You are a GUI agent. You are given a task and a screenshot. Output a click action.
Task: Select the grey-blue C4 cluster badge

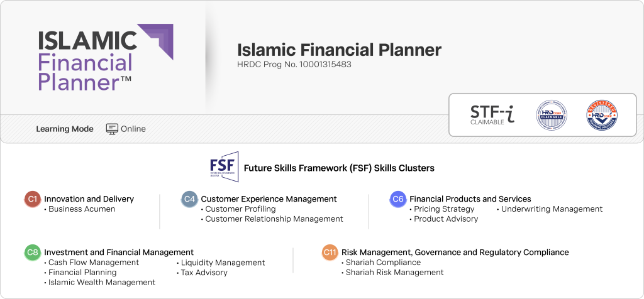[x=189, y=199]
